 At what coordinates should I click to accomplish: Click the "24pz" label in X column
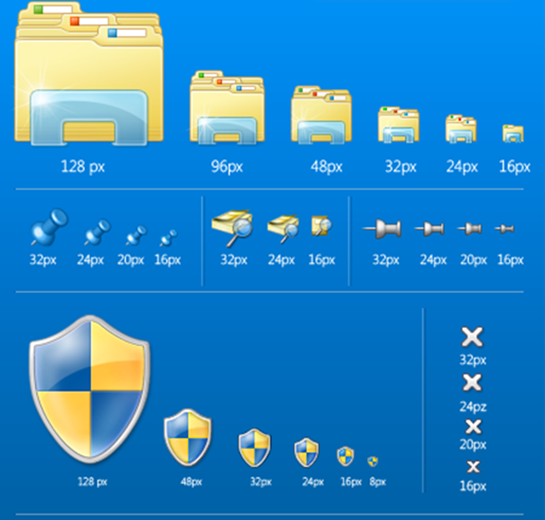[473, 406]
